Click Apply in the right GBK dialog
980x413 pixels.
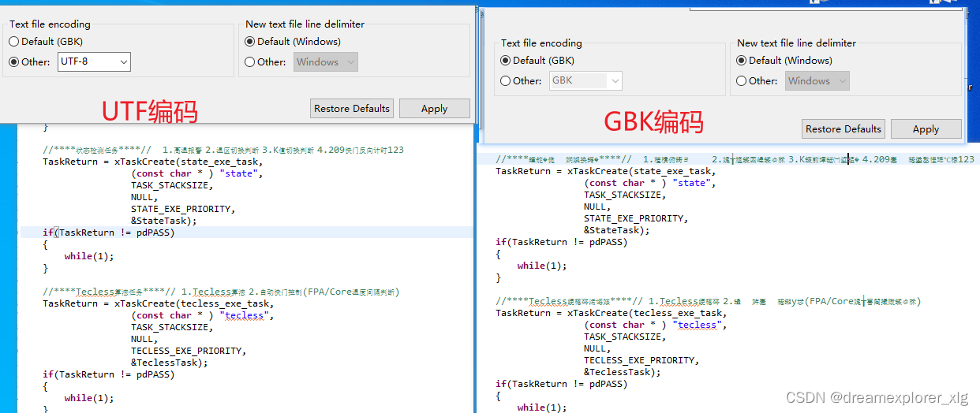pyautogui.click(x=926, y=129)
